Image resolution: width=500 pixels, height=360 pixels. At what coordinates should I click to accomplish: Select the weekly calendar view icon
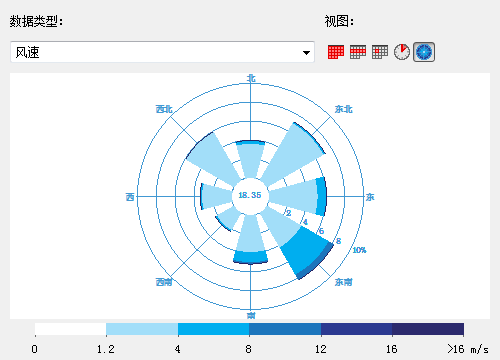358,52
